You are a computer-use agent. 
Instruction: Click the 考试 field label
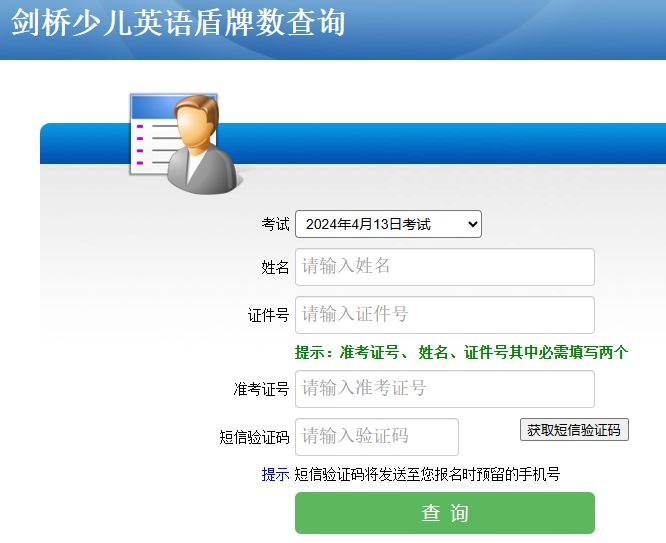pos(275,224)
